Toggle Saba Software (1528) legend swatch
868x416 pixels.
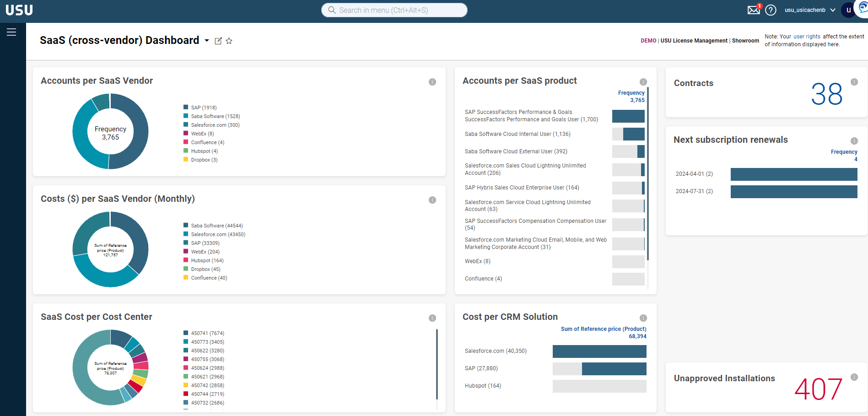coord(186,116)
